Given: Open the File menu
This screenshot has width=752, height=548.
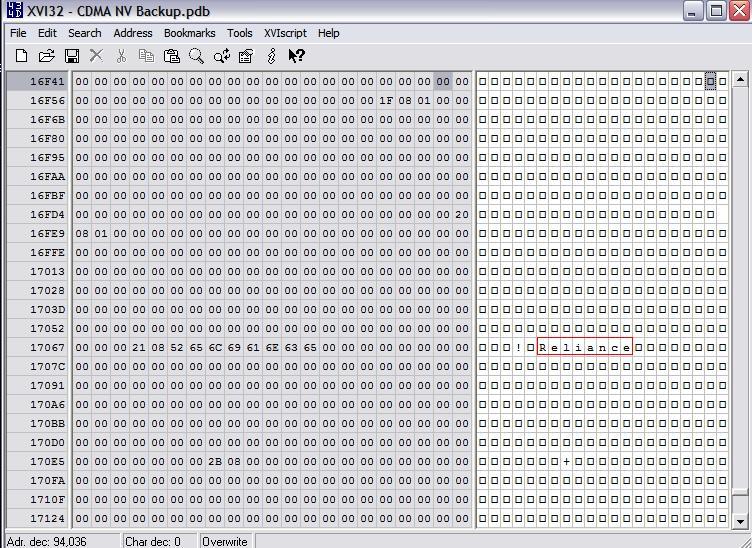Looking at the screenshot, I should [18, 33].
